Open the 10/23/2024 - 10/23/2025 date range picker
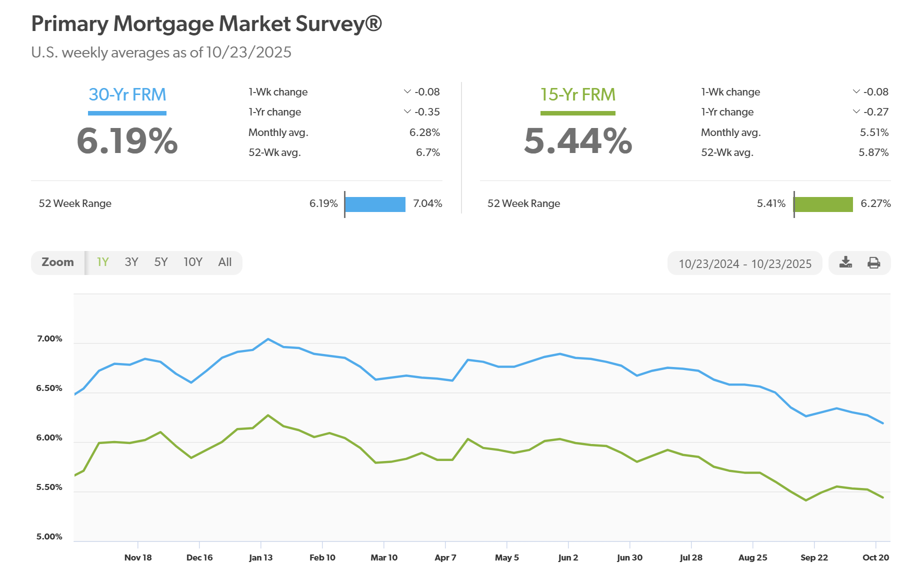The image size is (924, 567). point(744,263)
